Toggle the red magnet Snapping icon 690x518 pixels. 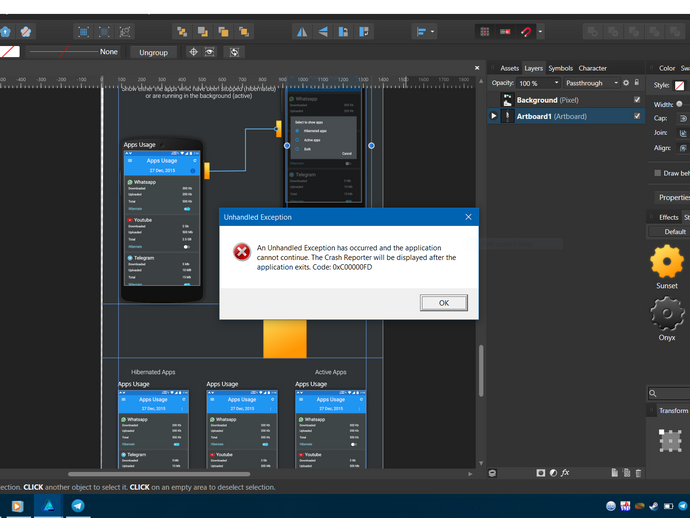pos(526,32)
